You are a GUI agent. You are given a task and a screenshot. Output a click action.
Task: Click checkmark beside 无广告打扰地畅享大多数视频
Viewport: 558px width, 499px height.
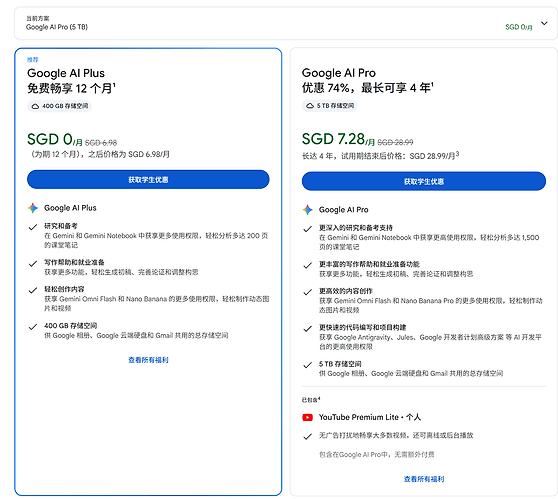tap(307, 436)
